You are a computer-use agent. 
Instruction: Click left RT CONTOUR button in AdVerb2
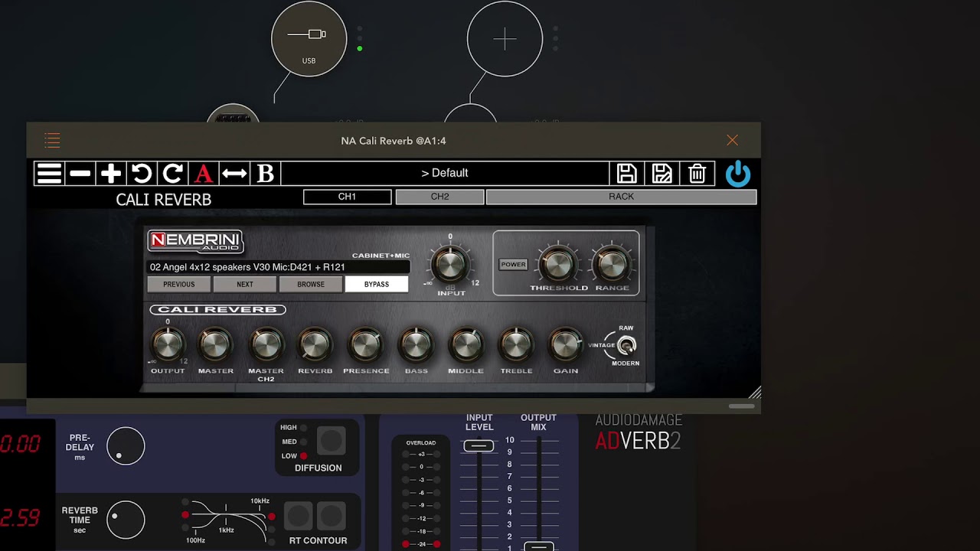coord(299,517)
